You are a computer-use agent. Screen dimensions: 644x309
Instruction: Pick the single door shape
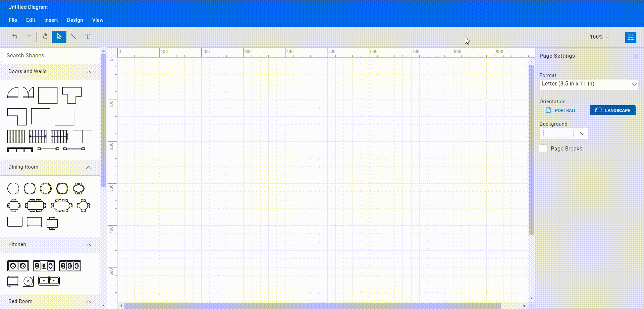point(13,92)
